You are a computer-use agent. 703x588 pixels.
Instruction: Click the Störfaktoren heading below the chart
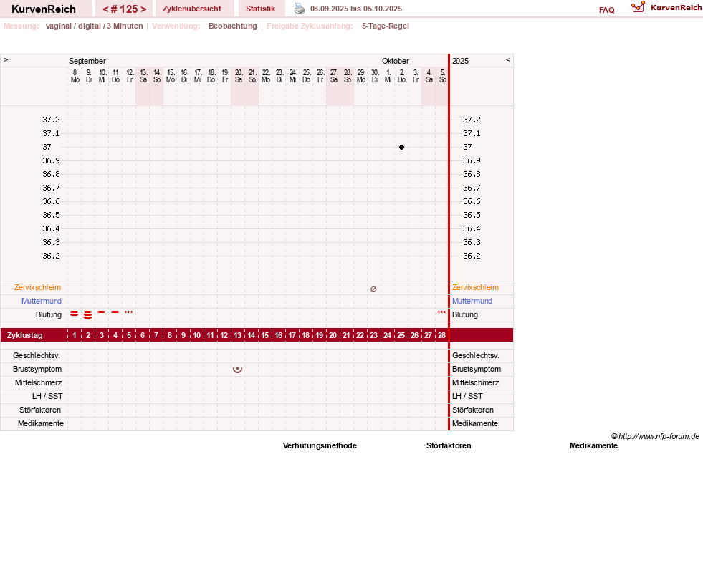pyautogui.click(x=449, y=445)
